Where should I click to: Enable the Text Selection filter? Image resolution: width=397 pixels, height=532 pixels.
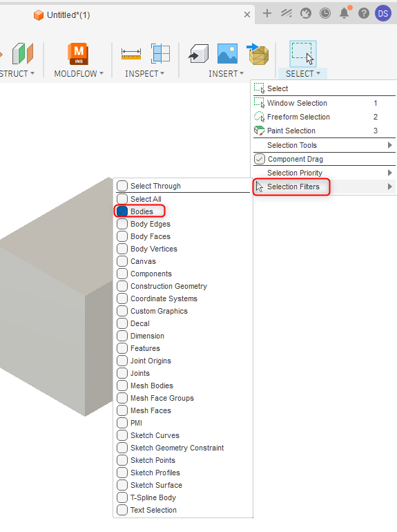coord(122,510)
